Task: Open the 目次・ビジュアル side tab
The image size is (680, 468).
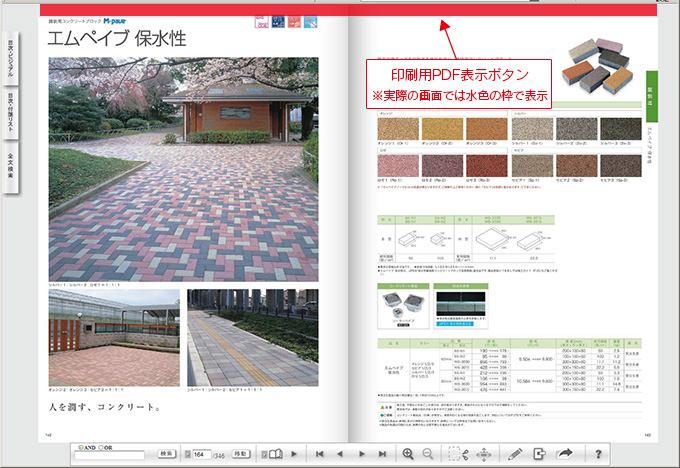Action: click(x=10, y=59)
